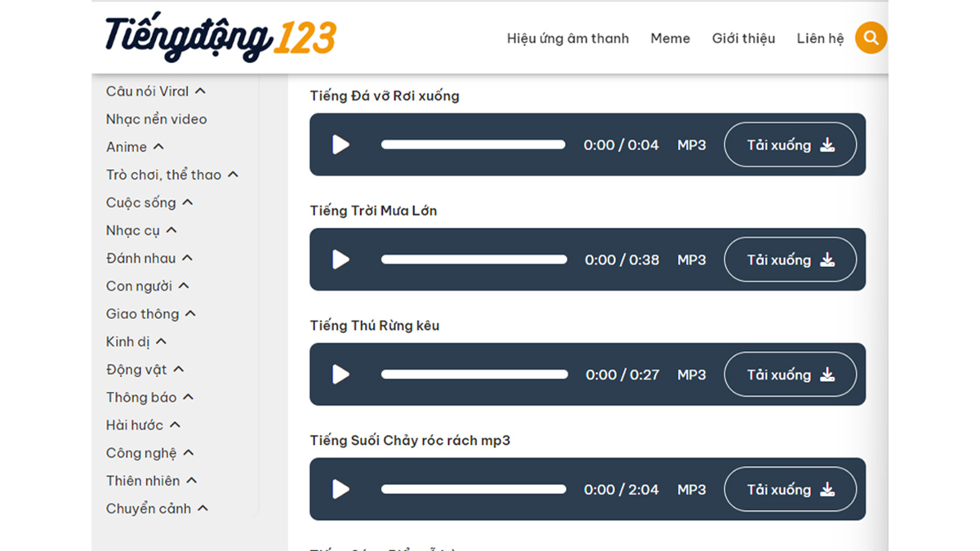The image size is (980, 551).
Task: Open the Động vật sidebar category
Action: tap(136, 370)
